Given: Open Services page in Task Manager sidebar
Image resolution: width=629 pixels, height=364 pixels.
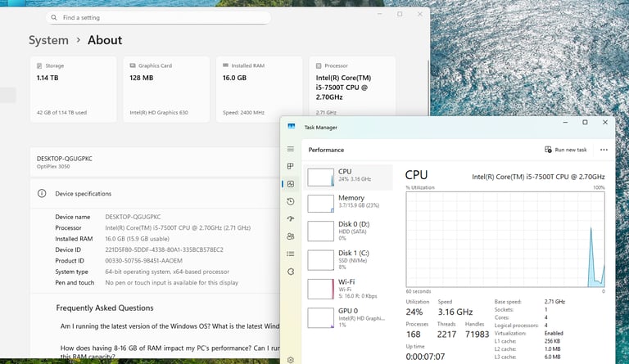Looking at the screenshot, I should pos(291,272).
